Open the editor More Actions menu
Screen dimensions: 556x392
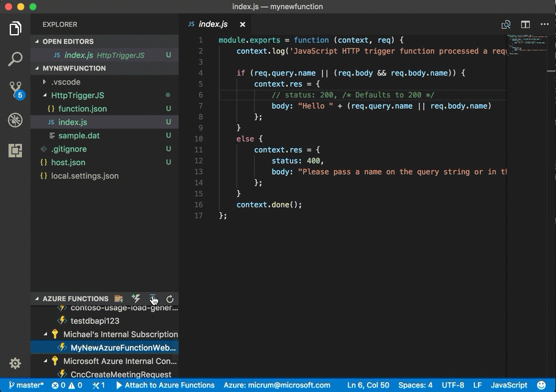click(544, 24)
